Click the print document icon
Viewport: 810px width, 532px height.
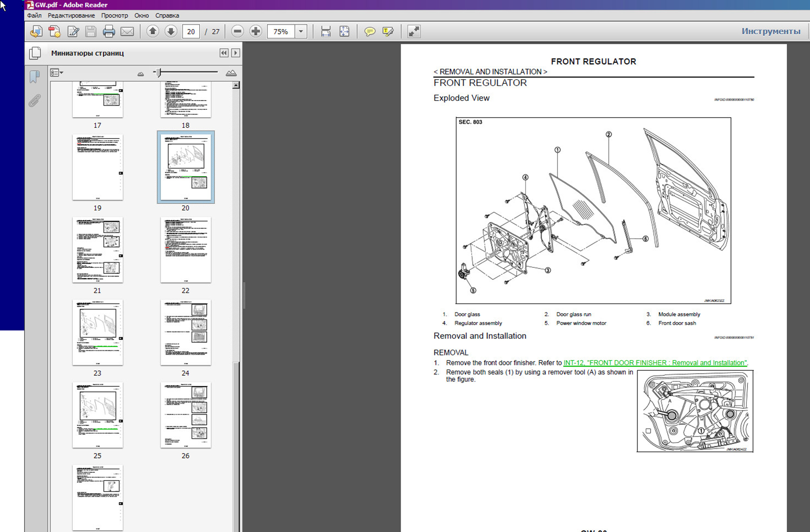[109, 32]
